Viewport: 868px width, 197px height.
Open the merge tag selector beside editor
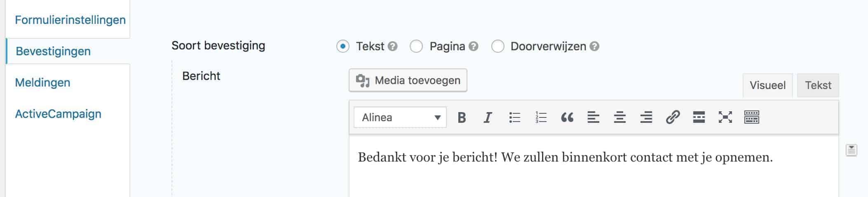point(852,150)
